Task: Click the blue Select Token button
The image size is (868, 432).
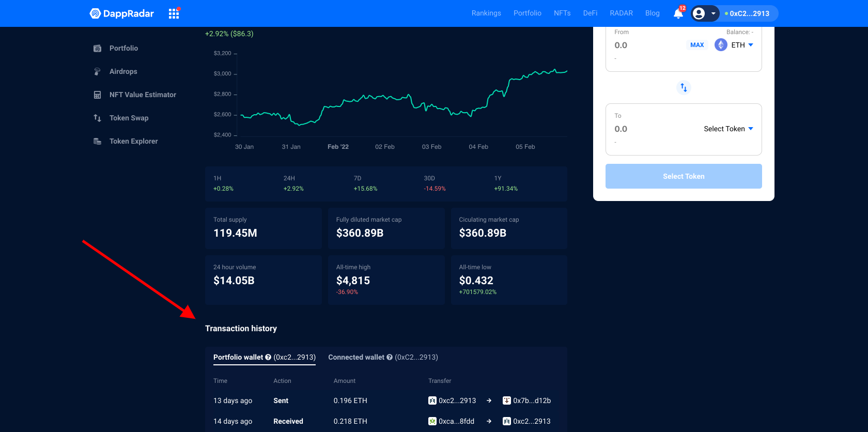Action: click(x=684, y=176)
